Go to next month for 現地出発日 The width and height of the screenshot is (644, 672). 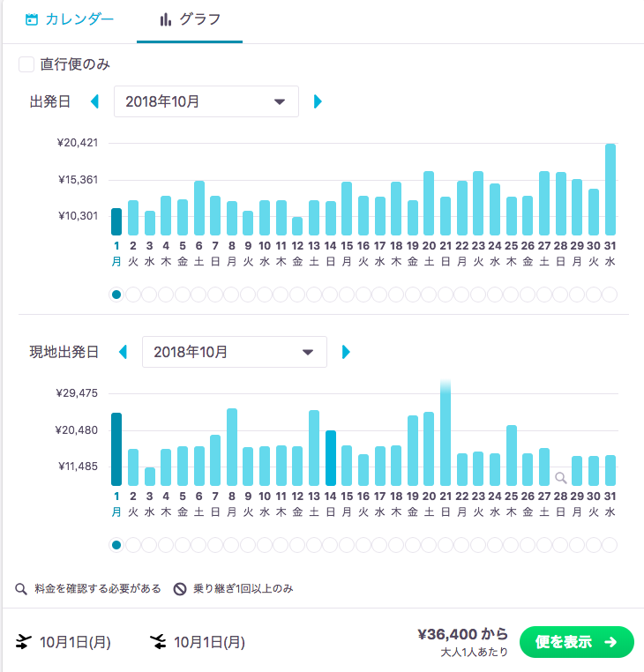pyautogui.click(x=346, y=352)
